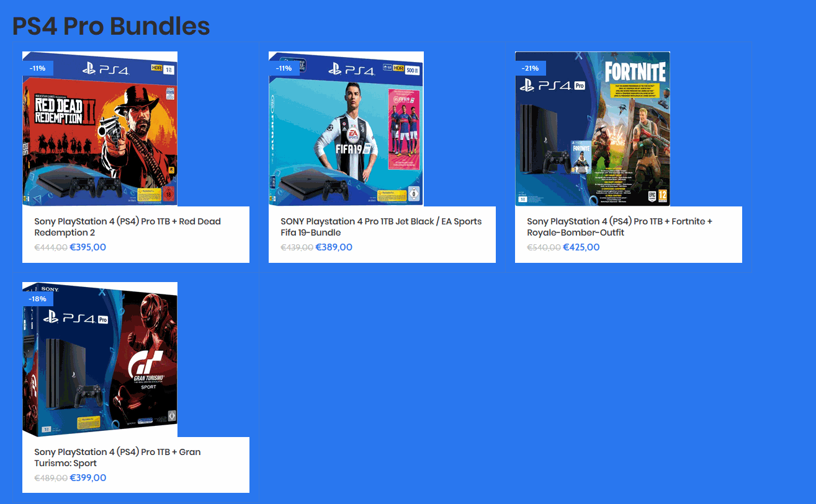Open the Fortnite bundle product image
The image size is (816, 504).
pyautogui.click(x=593, y=129)
